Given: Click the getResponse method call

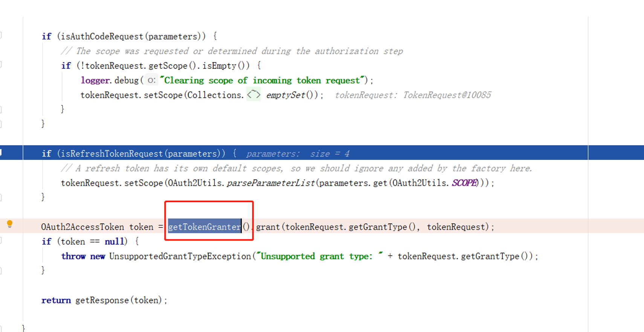Looking at the screenshot, I should tap(102, 300).
